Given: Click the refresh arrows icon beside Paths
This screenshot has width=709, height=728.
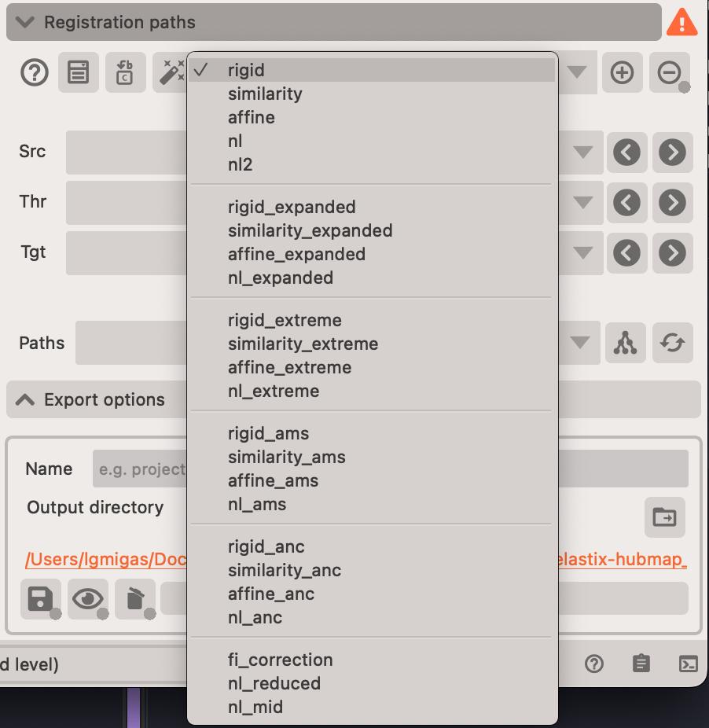Looking at the screenshot, I should click(673, 343).
